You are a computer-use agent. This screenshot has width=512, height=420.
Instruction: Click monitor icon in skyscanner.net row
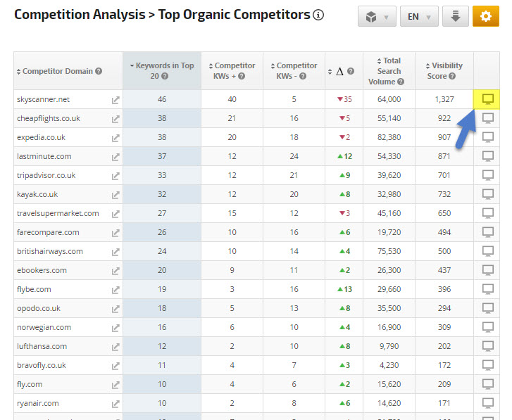pyautogui.click(x=488, y=99)
